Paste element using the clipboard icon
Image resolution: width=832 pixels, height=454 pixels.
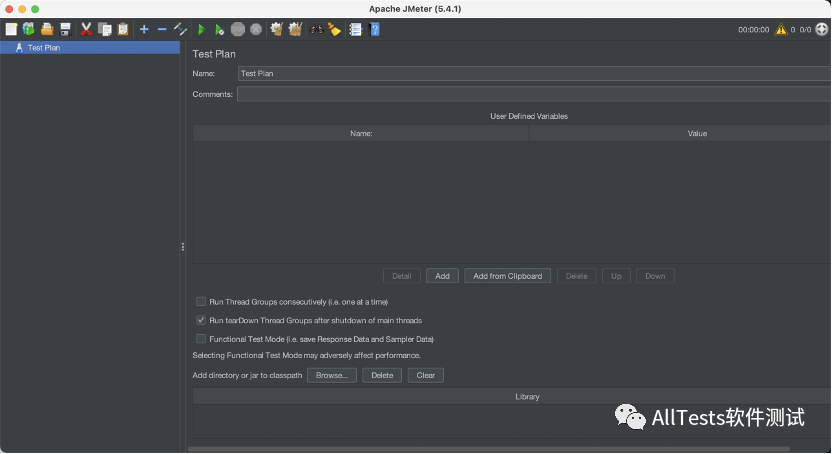pyautogui.click(x=123, y=29)
